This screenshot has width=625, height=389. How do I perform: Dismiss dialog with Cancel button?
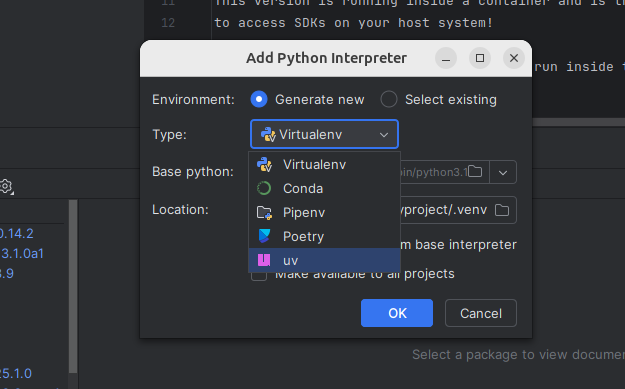click(481, 313)
